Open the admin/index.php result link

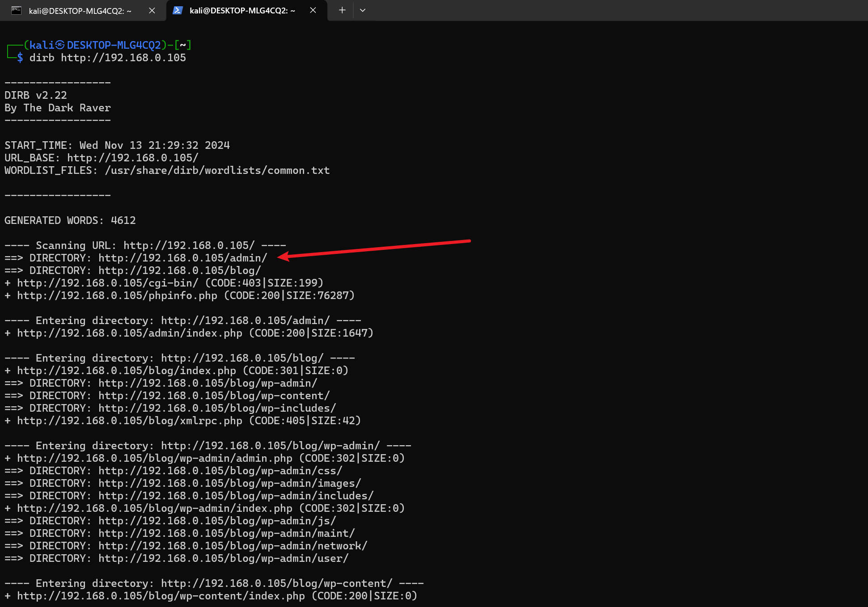pyautogui.click(x=130, y=333)
